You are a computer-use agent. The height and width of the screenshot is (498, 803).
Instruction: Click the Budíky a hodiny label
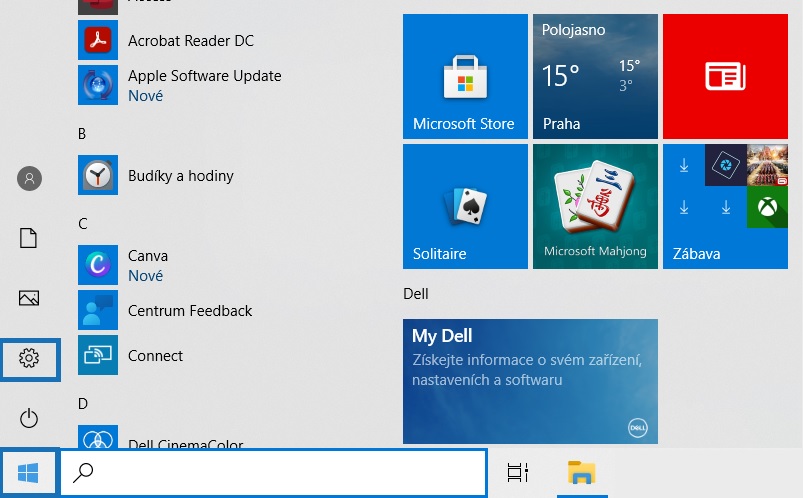pos(180,176)
